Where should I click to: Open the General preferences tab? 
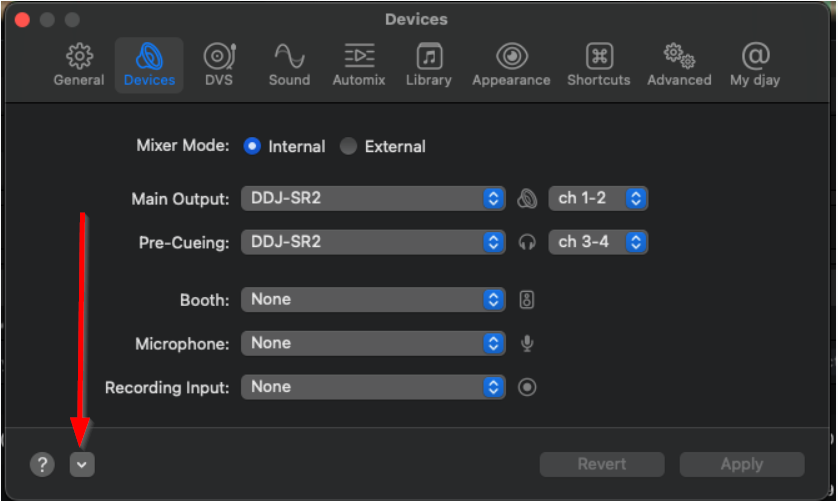(79, 65)
